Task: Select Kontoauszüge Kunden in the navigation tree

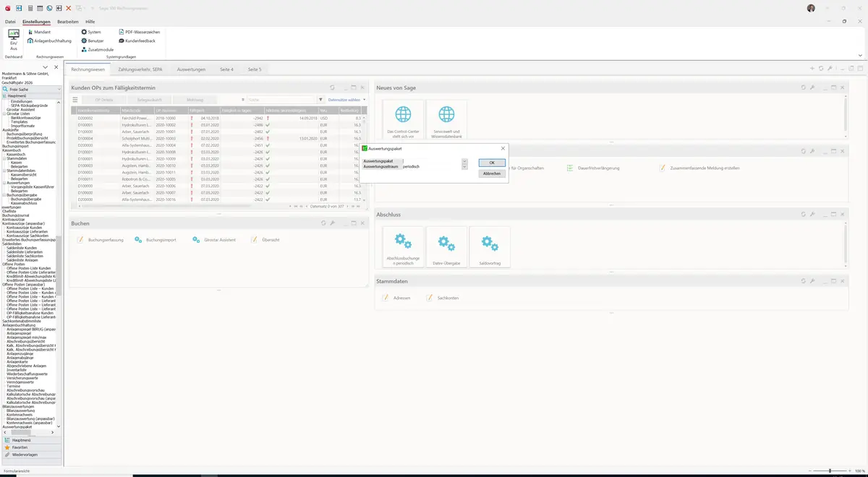Action: tap(24, 228)
